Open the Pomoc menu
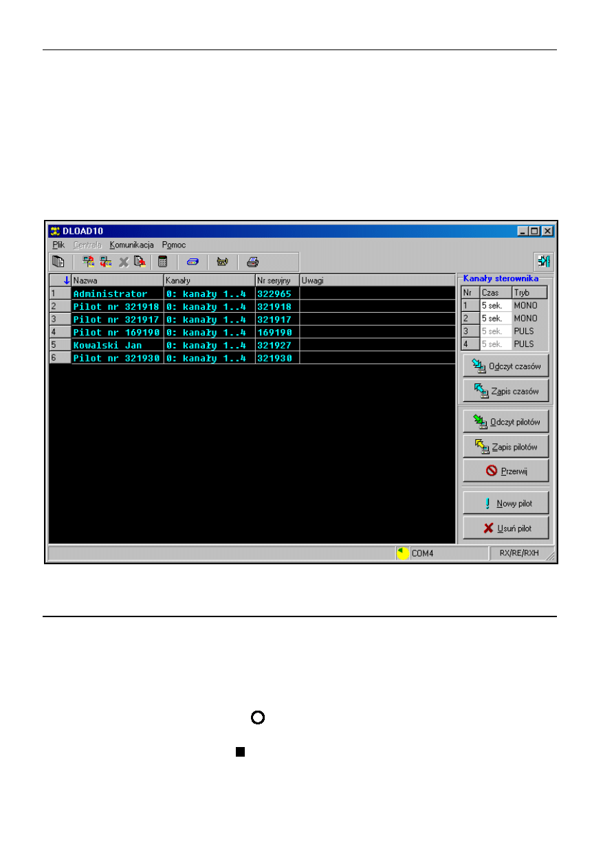 click(173, 245)
